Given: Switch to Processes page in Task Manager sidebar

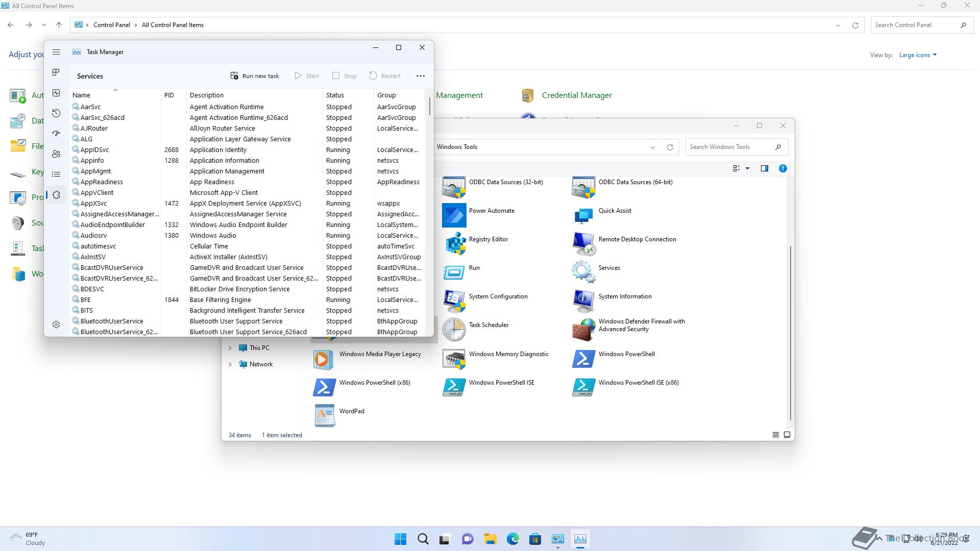Looking at the screenshot, I should pos(56,72).
